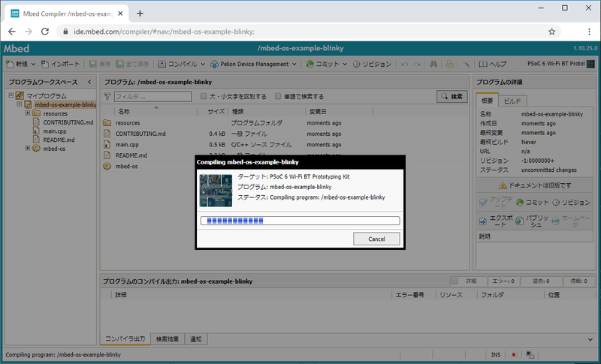Expand the mbed-os library in tree

[28, 148]
